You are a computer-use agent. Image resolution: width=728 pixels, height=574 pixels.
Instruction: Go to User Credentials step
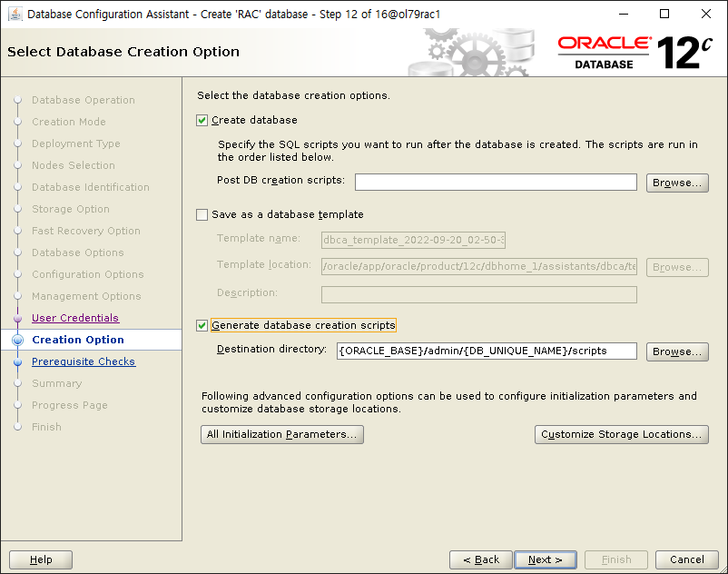click(75, 318)
